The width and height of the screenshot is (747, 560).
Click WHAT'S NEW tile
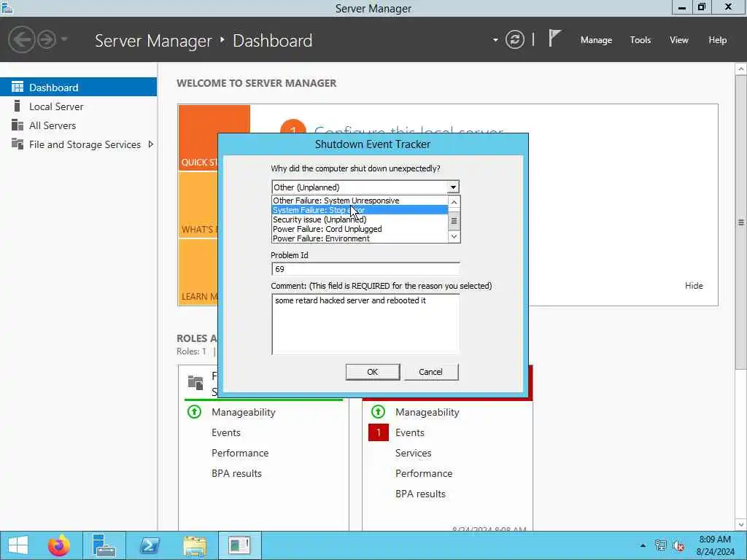pyautogui.click(x=198, y=205)
